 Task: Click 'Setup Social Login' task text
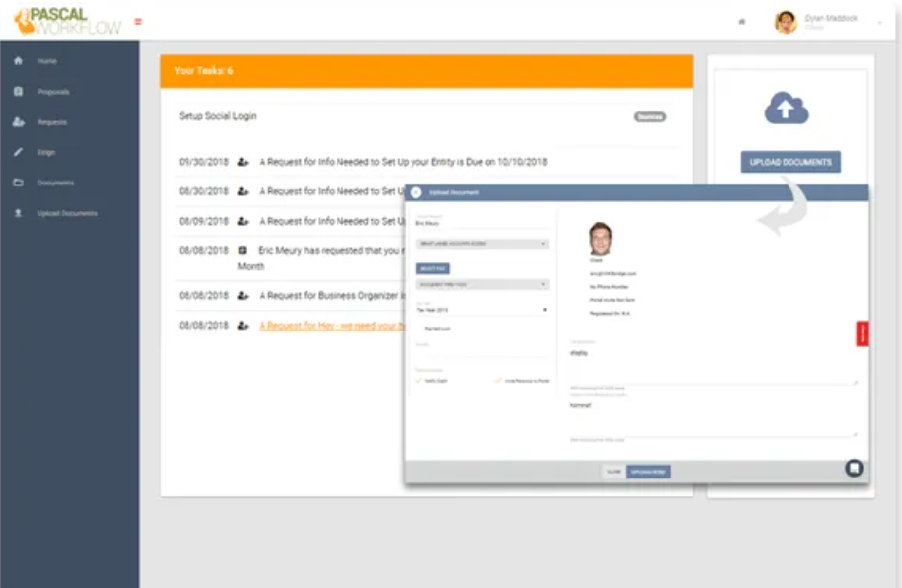tap(217, 116)
